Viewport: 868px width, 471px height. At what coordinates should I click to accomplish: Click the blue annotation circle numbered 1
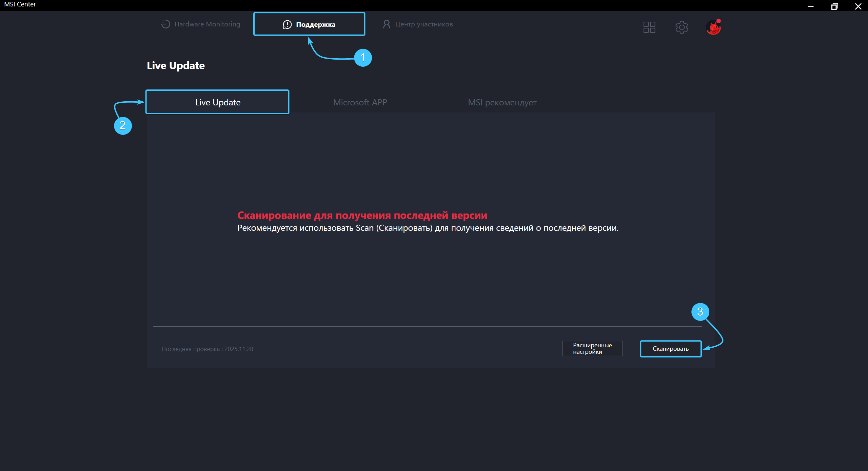(x=363, y=58)
